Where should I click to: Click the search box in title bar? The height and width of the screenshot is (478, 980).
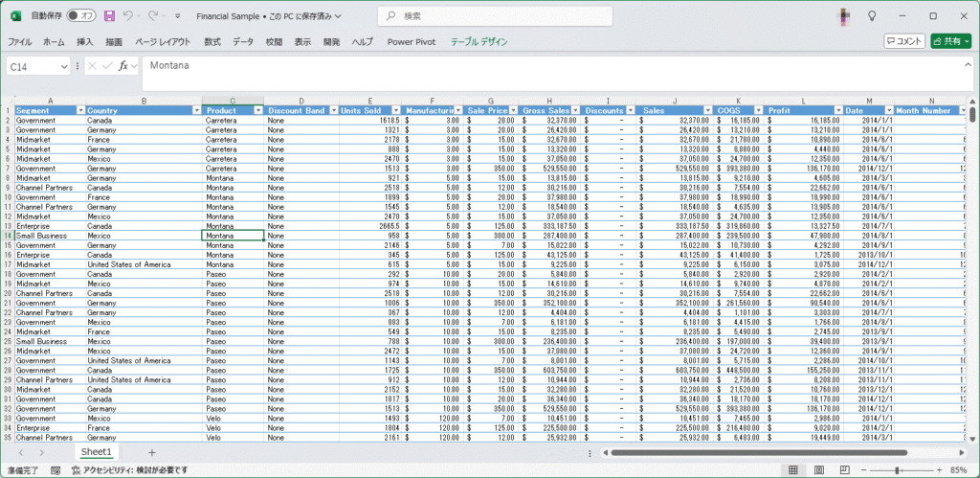(495, 16)
